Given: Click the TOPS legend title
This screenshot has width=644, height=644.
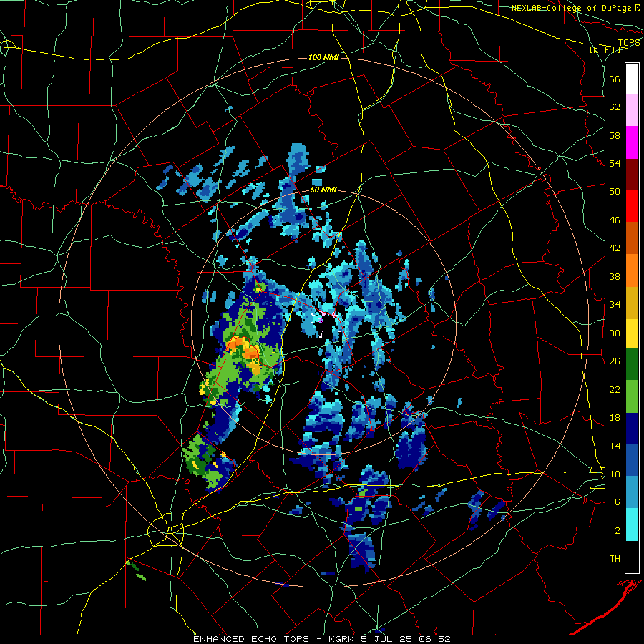Looking at the screenshot, I should [x=629, y=43].
